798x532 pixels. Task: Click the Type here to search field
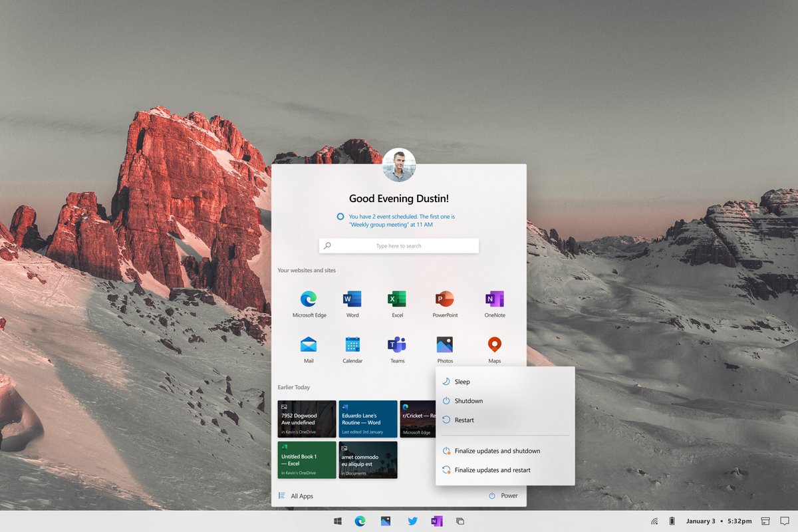click(x=399, y=246)
